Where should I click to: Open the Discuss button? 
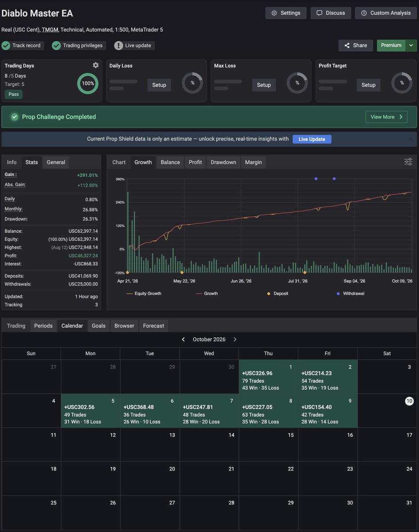[x=331, y=13]
